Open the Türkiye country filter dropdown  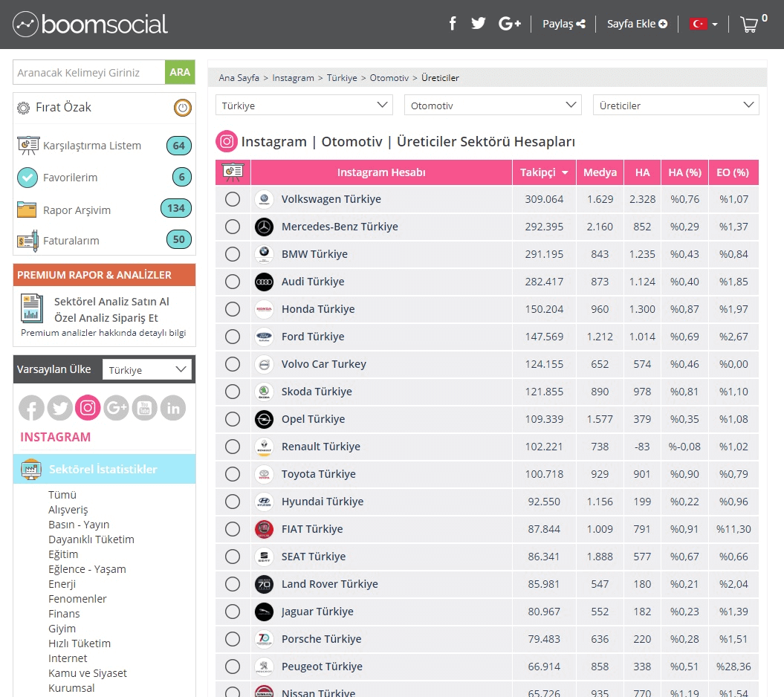pyautogui.click(x=304, y=106)
